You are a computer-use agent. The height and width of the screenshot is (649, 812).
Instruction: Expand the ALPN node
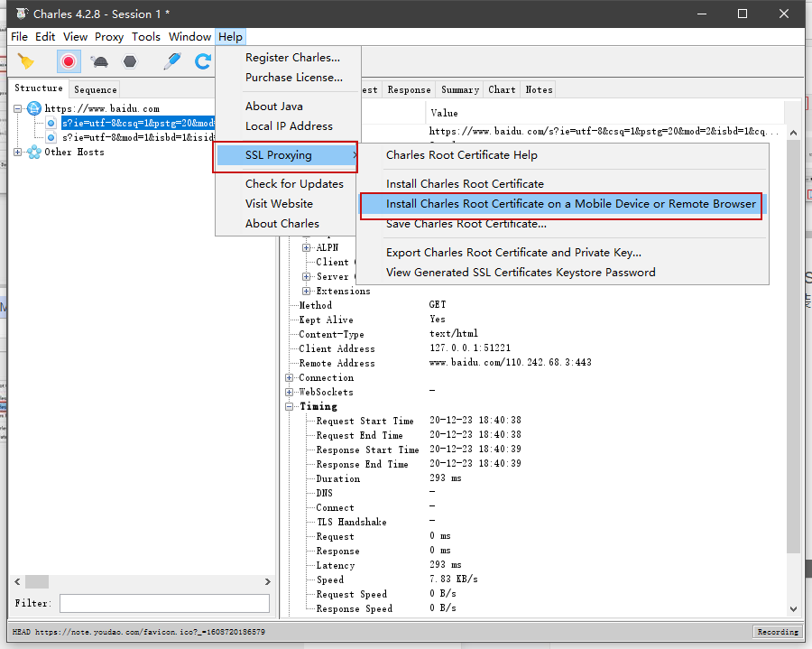click(x=306, y=247)
